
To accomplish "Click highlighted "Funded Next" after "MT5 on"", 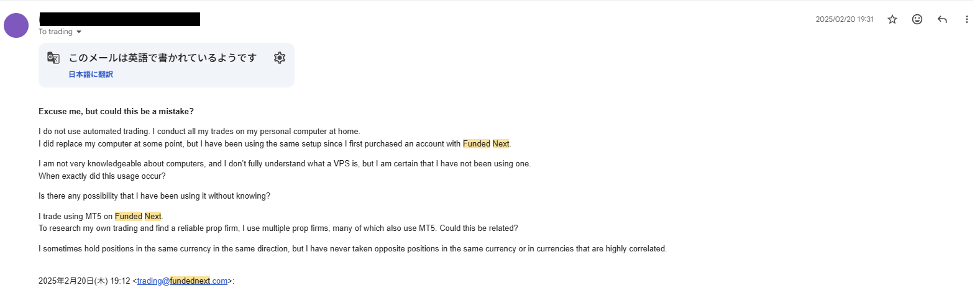I will (138, 217).
